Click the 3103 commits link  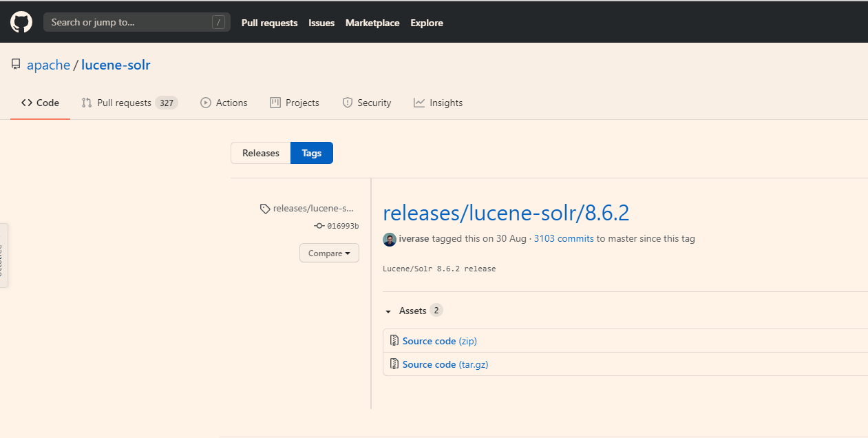click(564, 239)
